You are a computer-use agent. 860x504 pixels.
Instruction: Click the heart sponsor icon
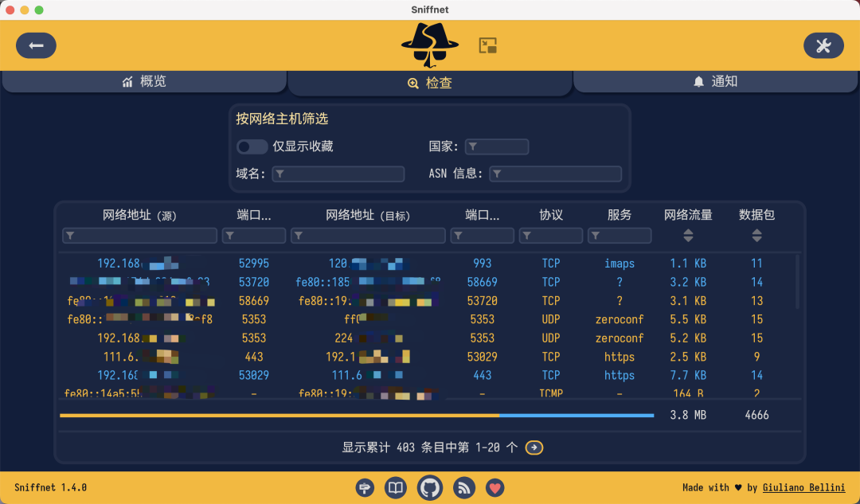coord(495,487)
